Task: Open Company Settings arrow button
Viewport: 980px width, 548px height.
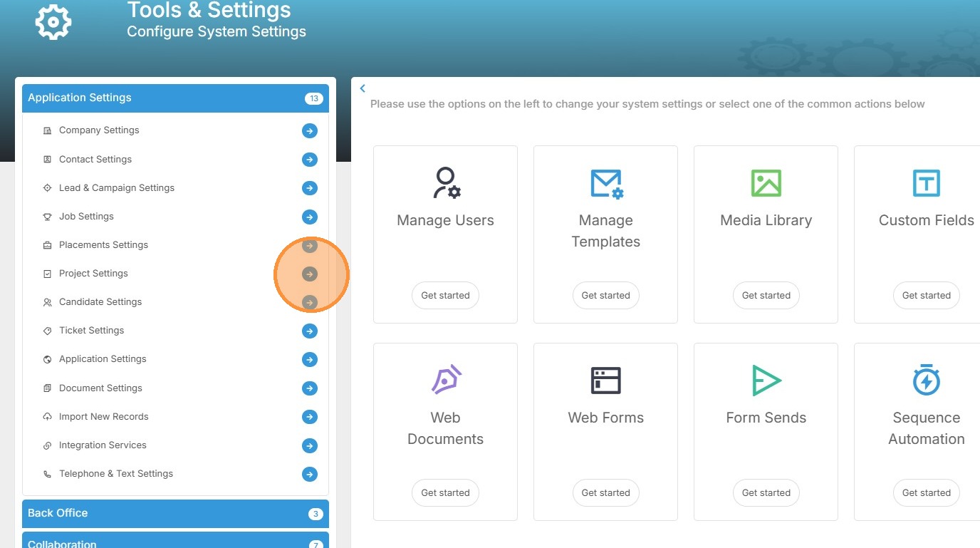Action: 309,131
